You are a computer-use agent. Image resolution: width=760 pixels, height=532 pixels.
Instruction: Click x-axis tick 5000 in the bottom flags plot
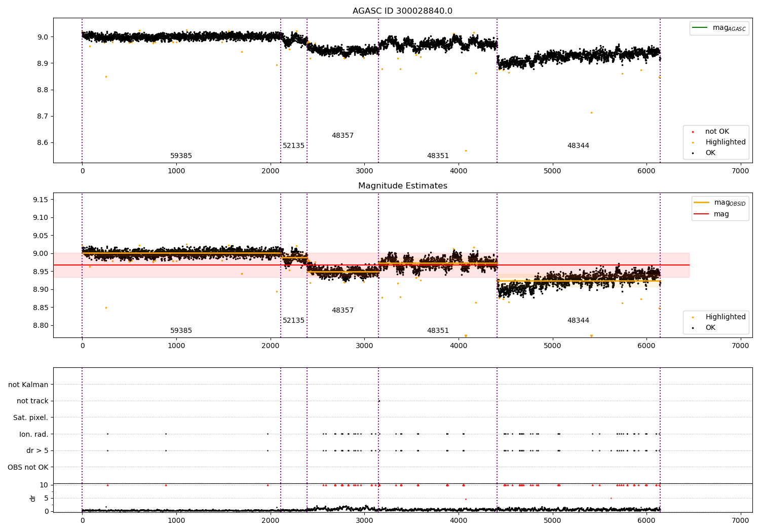click(x=552, y=520)
